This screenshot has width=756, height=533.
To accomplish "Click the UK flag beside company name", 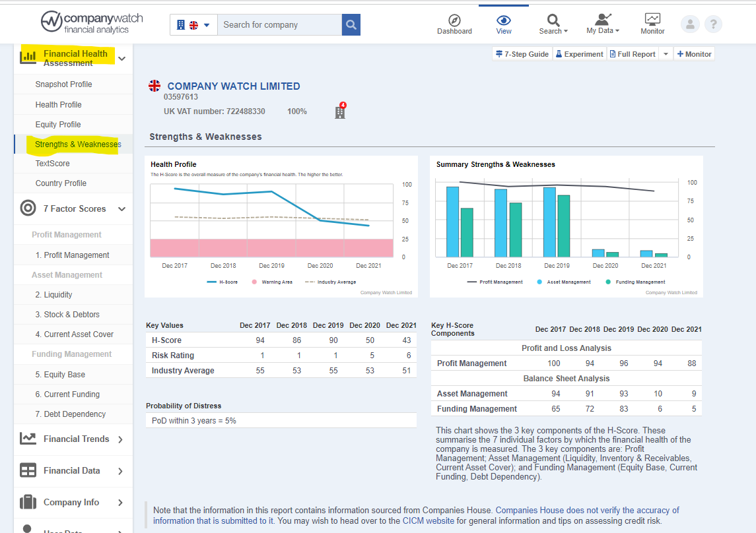I will click(x=155, y=86).
